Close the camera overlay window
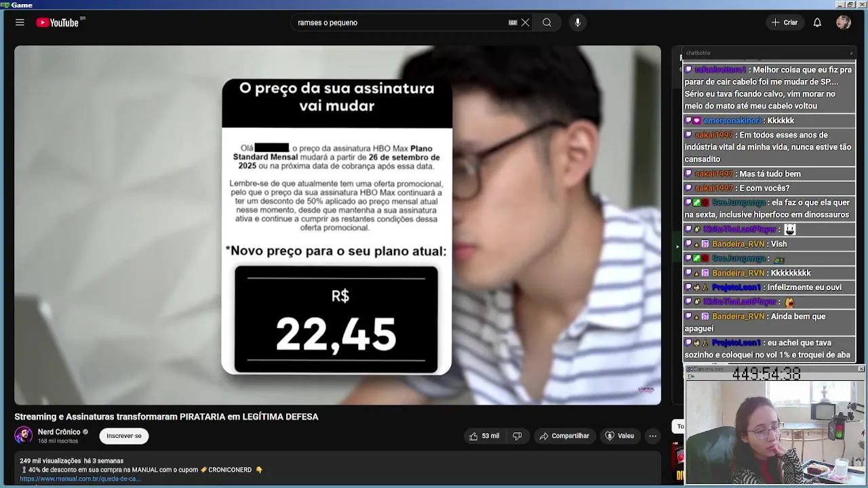This screenshot has width=868, height=488. click(x=861, y=369)
